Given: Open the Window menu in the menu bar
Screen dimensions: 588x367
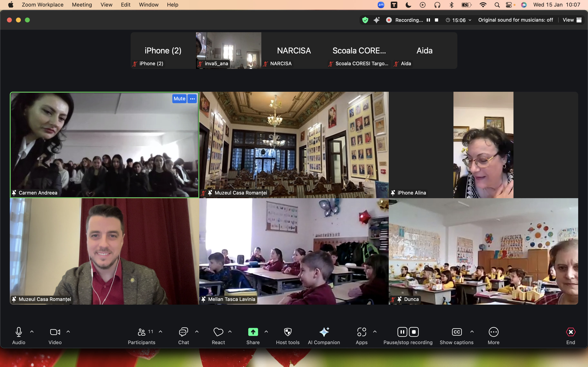Looking at the screenshot, I should (x=148, y=5).
